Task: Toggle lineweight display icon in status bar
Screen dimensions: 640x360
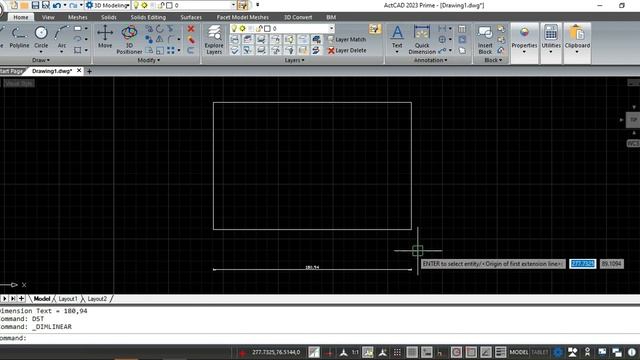Action: point(500,352)
